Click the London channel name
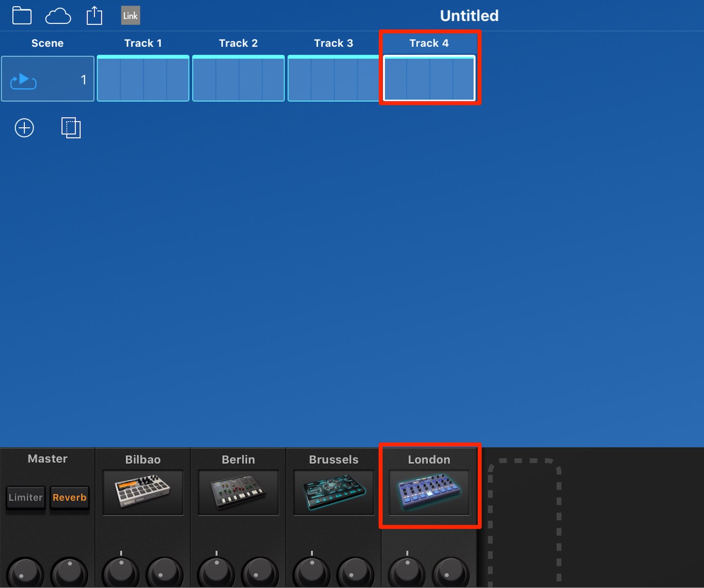This screenshot has height=588, width=704. (429, 460)
